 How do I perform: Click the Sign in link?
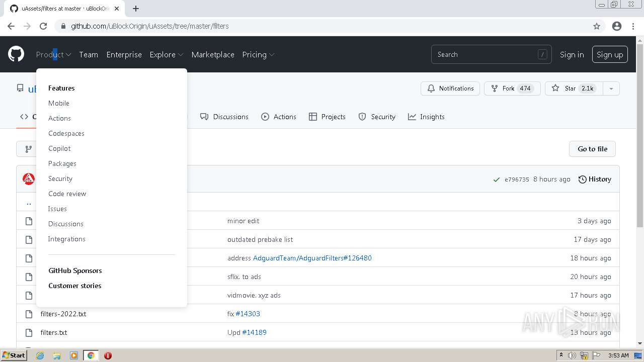tap(572, 54)
